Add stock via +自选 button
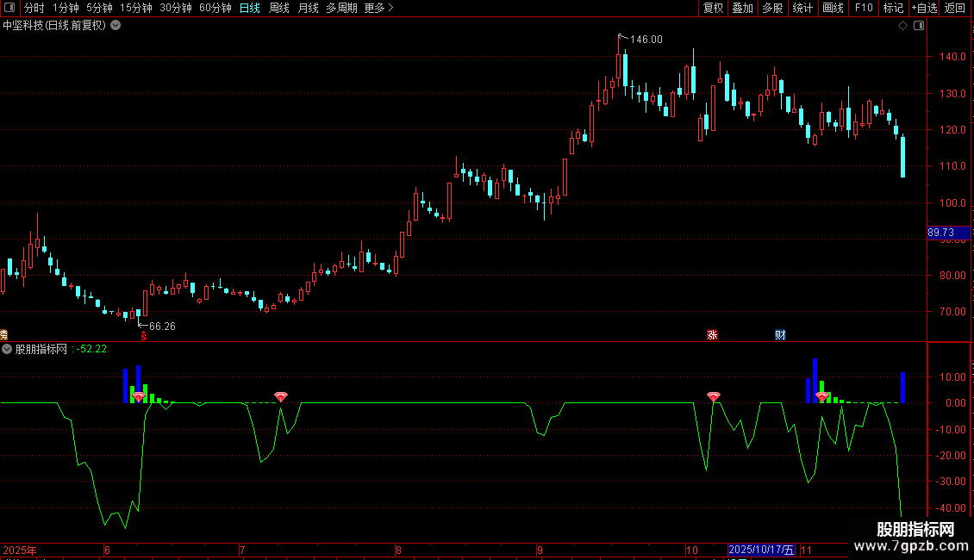This screenshot has width=974, height=560. (924, 8)
